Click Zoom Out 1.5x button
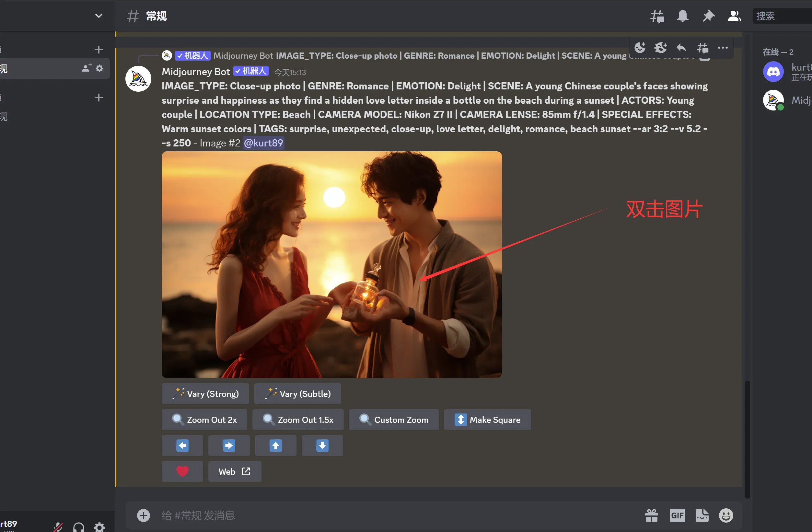The image size is (812, 532). pyautogui.click(x=298, y=420)
